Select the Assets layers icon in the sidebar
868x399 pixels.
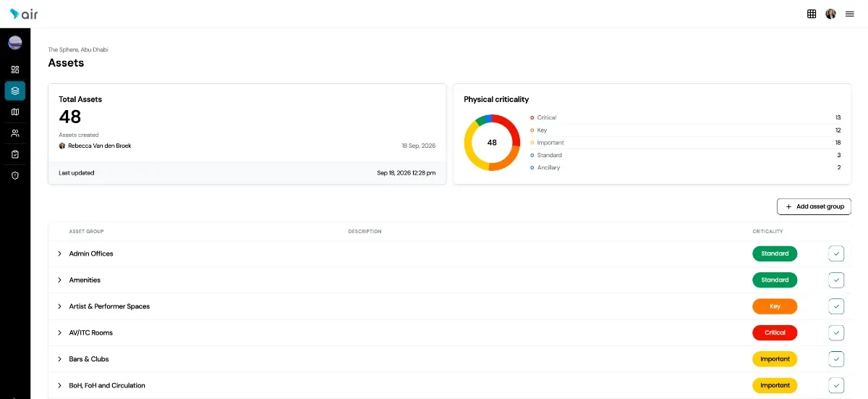coord(15,91)
